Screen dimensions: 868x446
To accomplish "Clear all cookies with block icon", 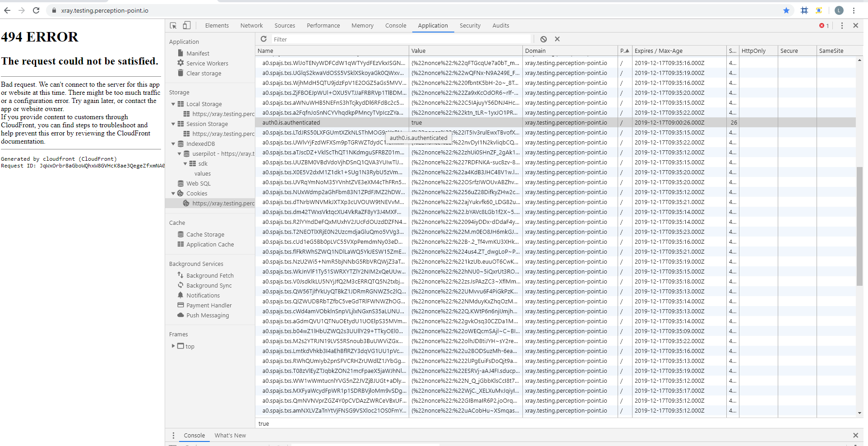I will point(544,39).
